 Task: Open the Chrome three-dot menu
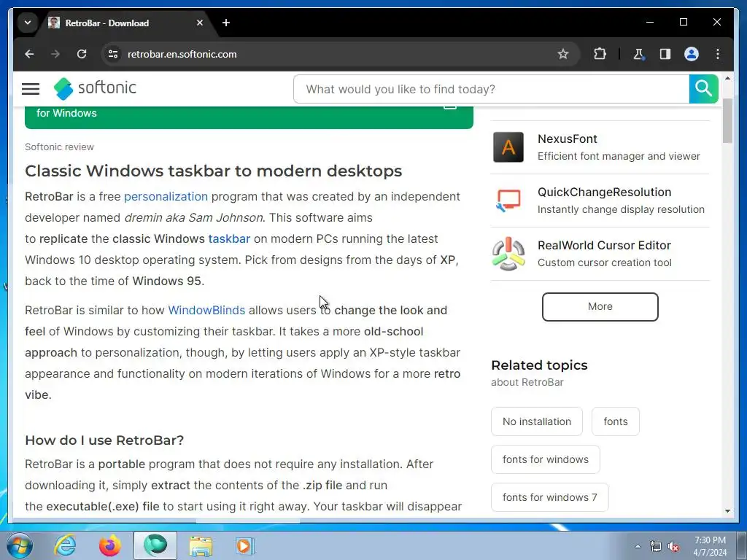pos(718,54)
